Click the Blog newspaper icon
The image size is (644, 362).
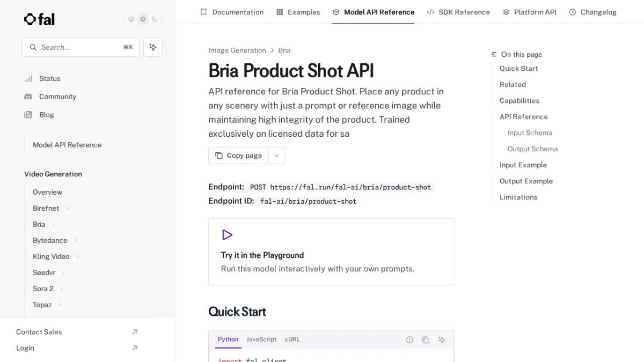coord(28,115)
